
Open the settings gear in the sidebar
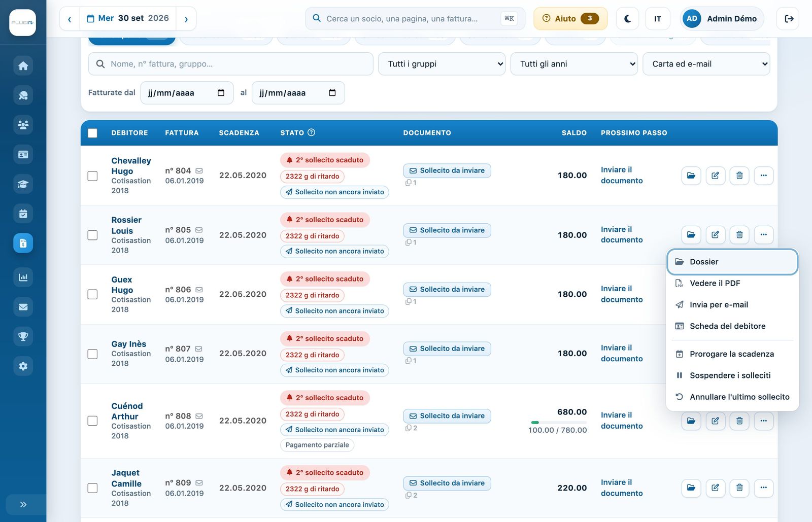pos(23,366)
